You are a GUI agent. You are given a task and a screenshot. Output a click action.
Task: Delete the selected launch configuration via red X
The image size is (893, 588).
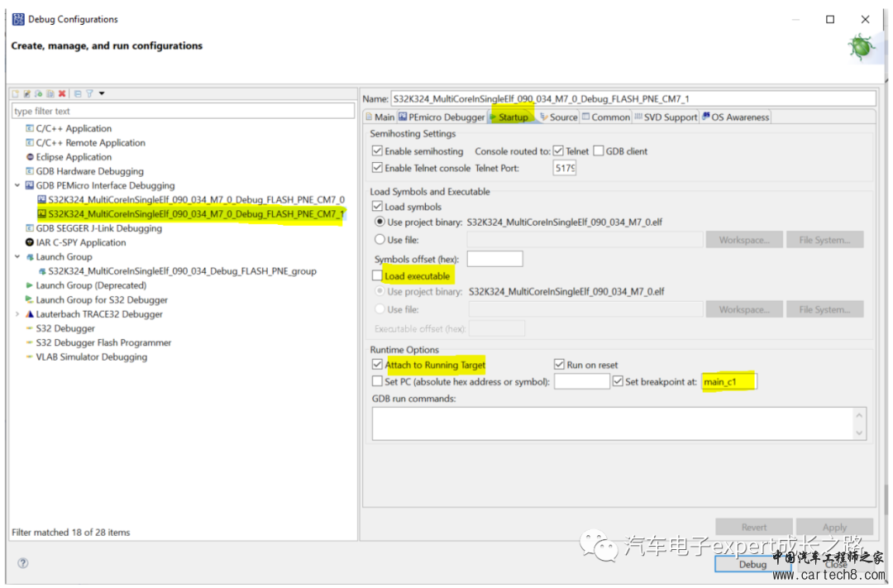click(61, 93)
